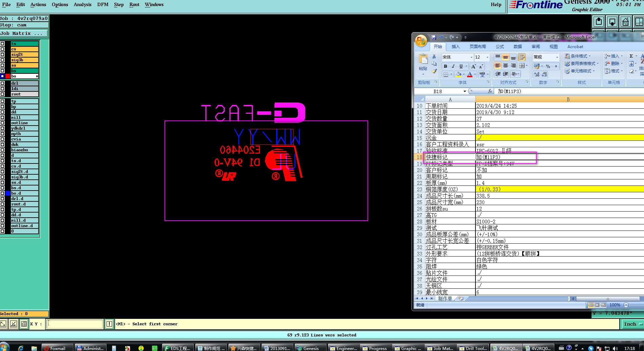
Task: Open the Drill Tool taskbar window
Action: (x=473, y=348)
